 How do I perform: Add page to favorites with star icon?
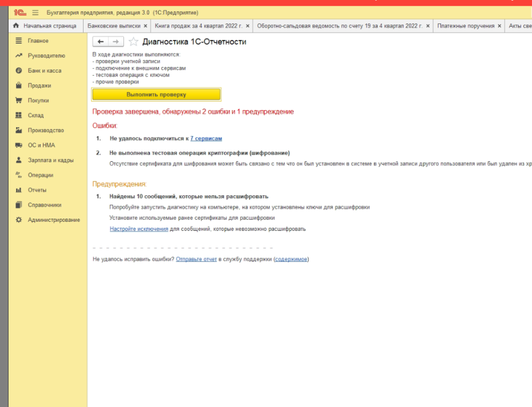tap(134, 41)
